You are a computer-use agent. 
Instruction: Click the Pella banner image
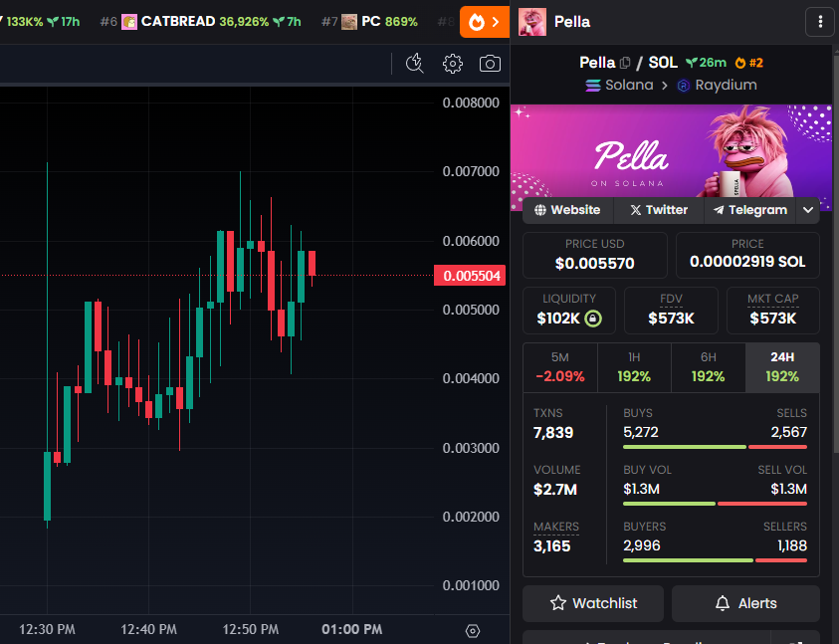click(x=672, y=151)
